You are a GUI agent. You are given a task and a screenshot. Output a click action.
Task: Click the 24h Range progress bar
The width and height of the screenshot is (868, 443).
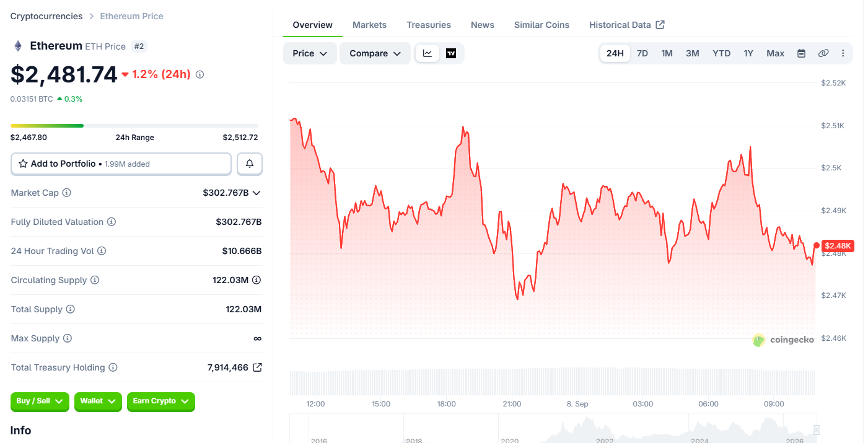click(134, 126)
